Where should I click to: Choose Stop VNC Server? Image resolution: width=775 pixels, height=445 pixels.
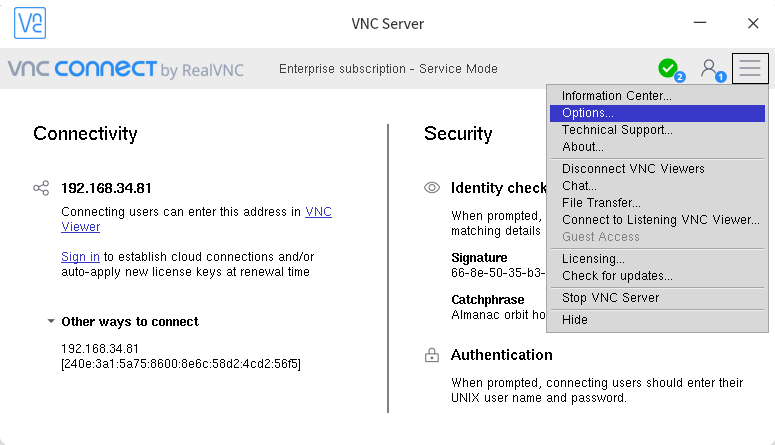(x=610, y=298)
